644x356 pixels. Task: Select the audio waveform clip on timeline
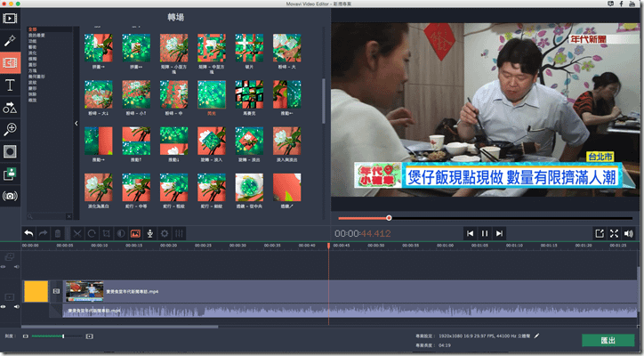click(x=350, y=311)
